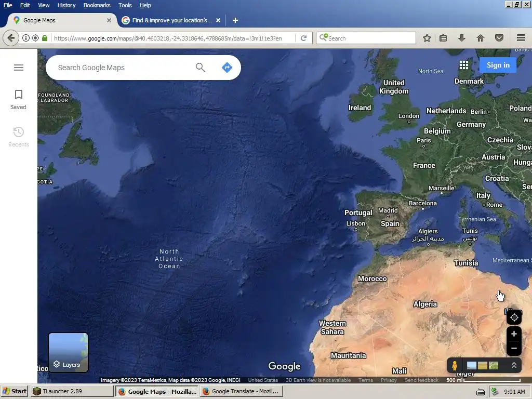Zoom in the map with plus

point(514,334)
